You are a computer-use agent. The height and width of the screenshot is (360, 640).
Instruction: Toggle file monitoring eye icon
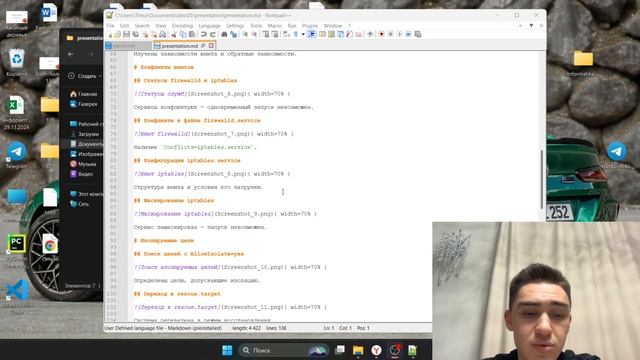370,34
